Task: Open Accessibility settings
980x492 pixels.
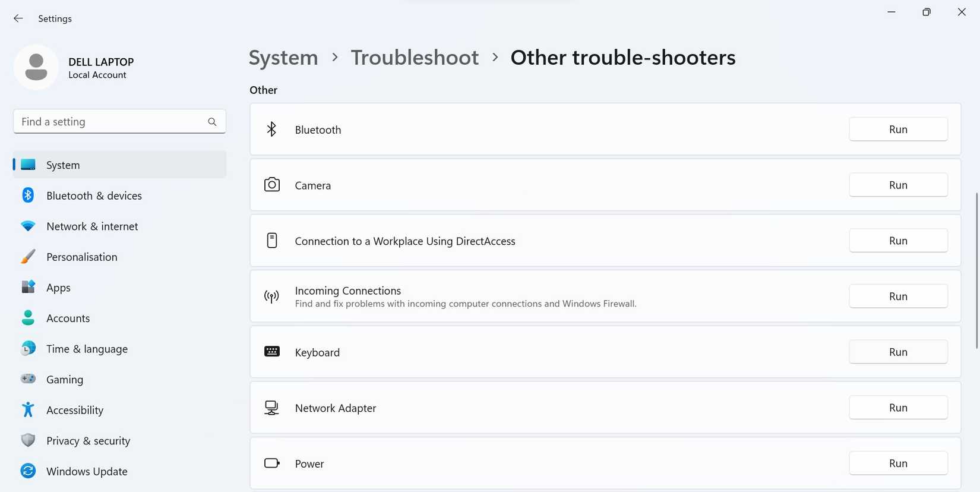Action: (75, 410)
